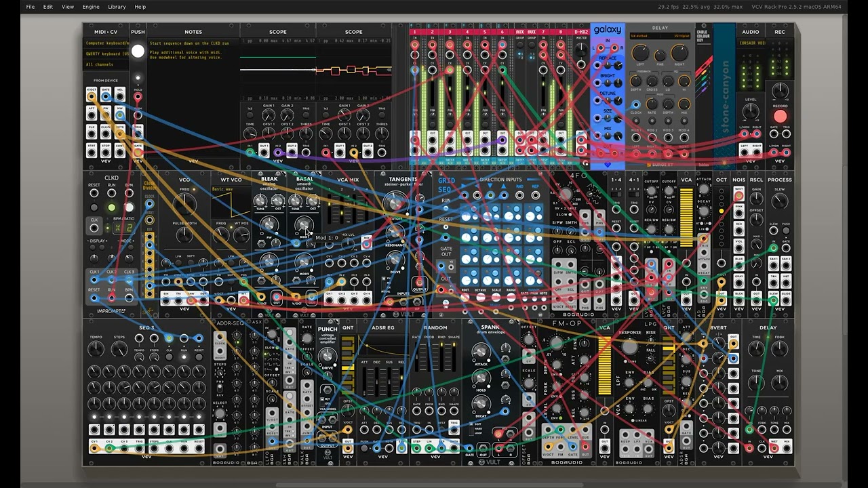The width and height of the screenshot is (868, 488).
Task: Click STOP output jack on MIDI-CV module
Action: coord(106,152)
